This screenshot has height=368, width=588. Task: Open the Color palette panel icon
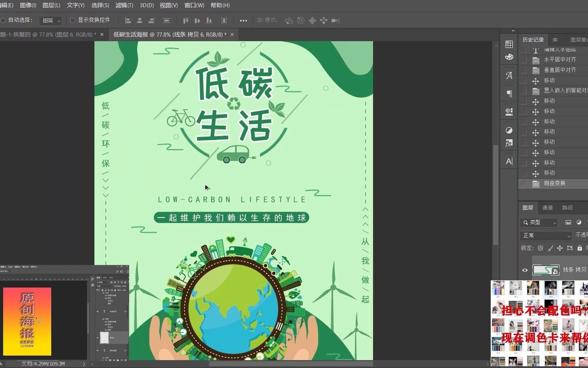click(509, 57)
